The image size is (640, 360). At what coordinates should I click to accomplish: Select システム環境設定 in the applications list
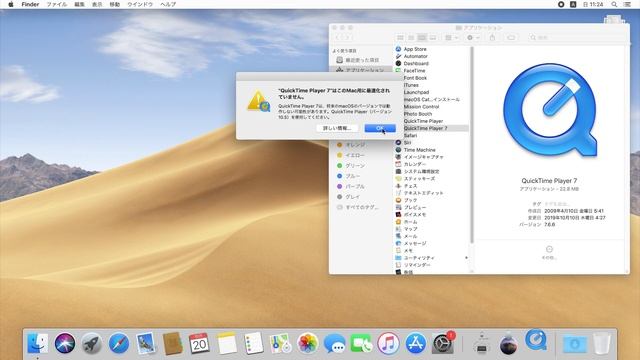pyautogui.click(x=421, y=171)
